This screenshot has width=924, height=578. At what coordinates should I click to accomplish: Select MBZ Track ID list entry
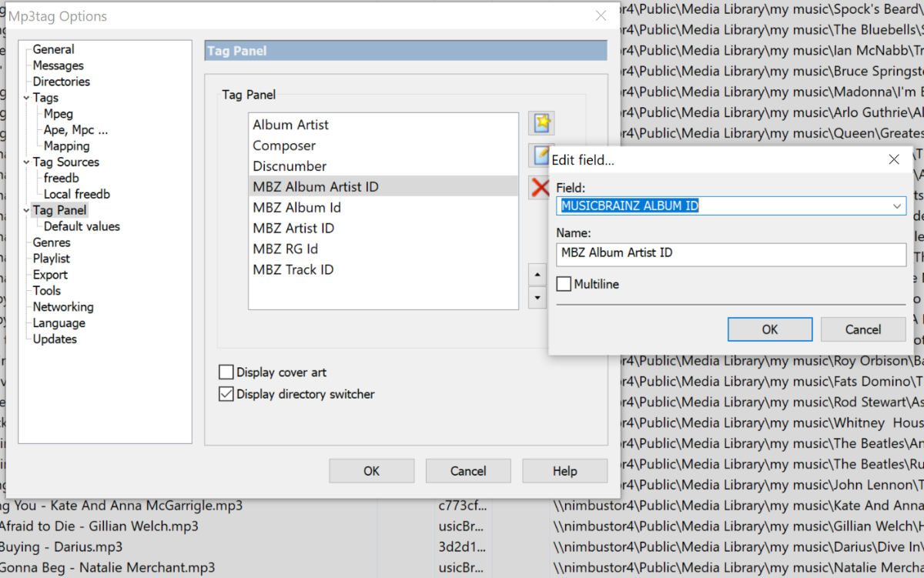383,270
